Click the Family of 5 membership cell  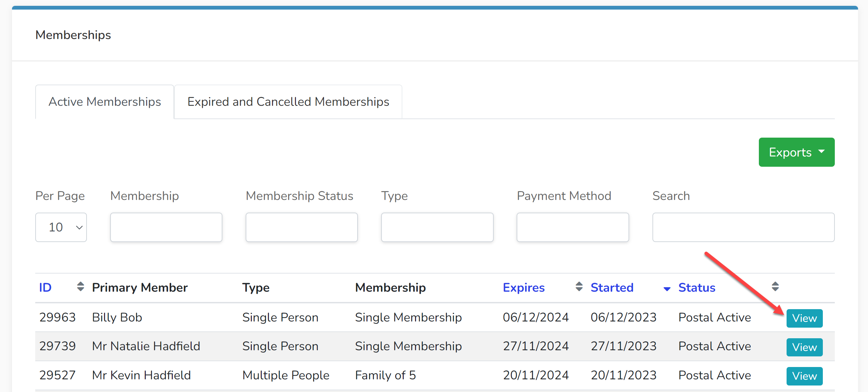[385, 376]
